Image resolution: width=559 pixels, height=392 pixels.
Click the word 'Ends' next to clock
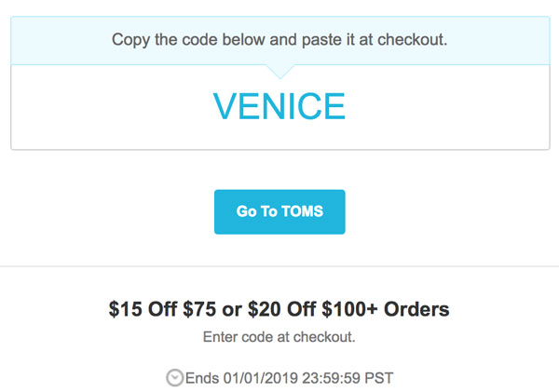click(x=201, y=377)
